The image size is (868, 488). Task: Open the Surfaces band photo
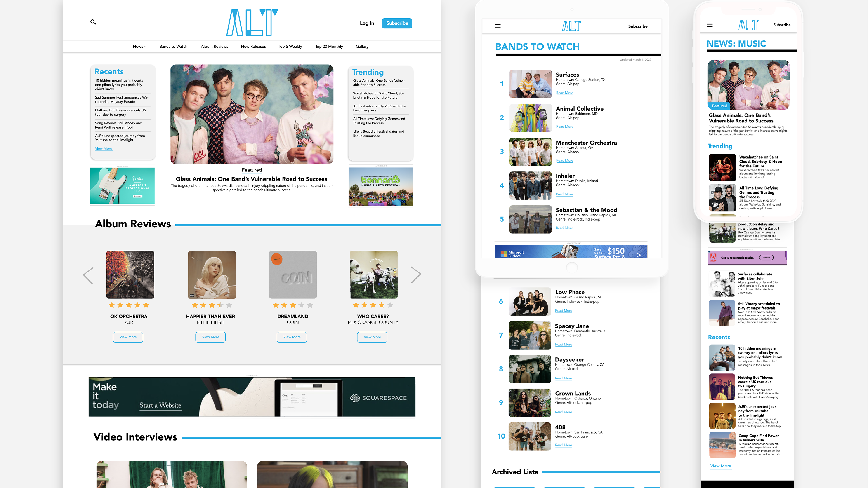click(530, 84)
